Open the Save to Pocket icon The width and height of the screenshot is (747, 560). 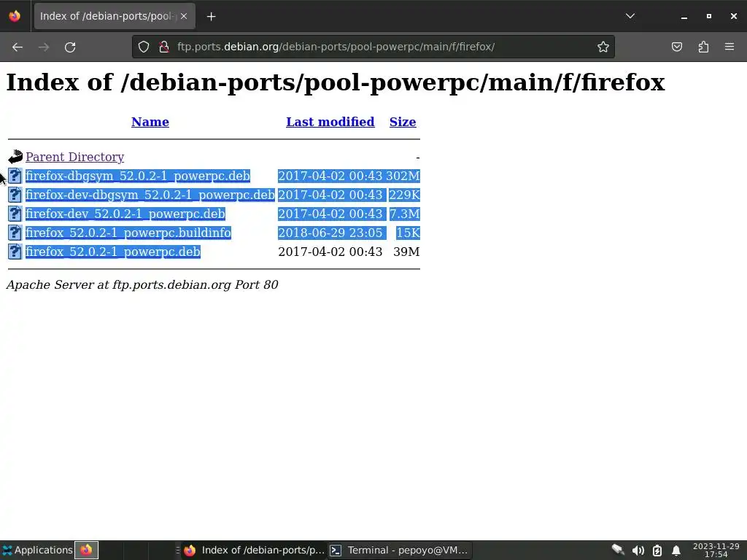pyautogui.click(x=677, y=47)
